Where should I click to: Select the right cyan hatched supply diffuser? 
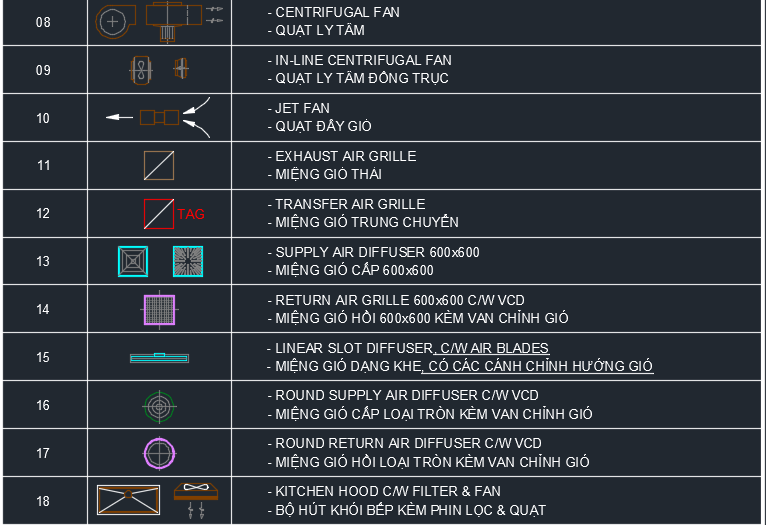point(188,261)
